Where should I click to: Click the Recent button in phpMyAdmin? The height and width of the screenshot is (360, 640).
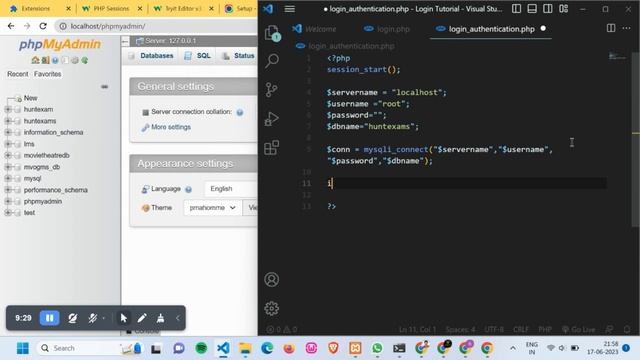tap(18, 74)
